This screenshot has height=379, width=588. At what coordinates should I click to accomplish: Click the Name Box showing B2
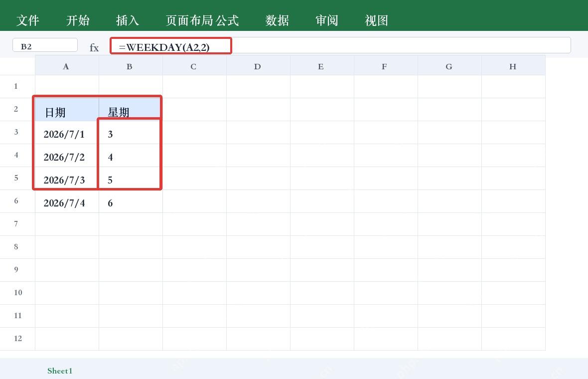[45, 45]
